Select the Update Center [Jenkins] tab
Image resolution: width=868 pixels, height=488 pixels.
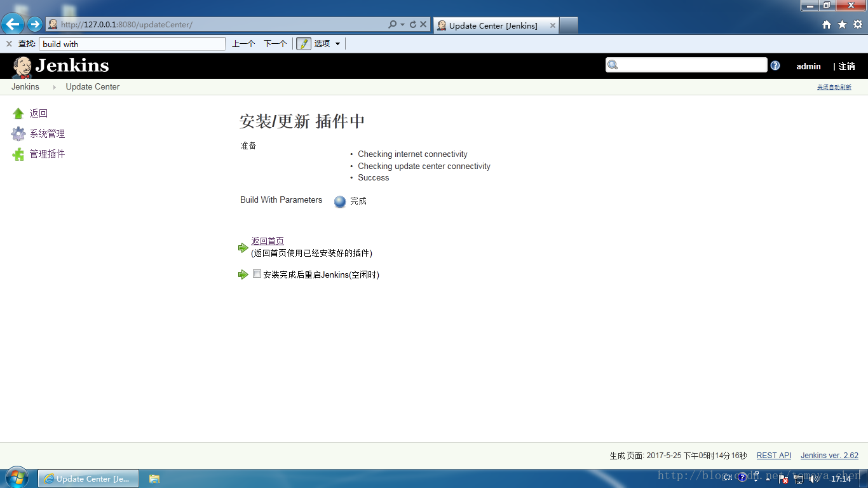click(496, 25)
